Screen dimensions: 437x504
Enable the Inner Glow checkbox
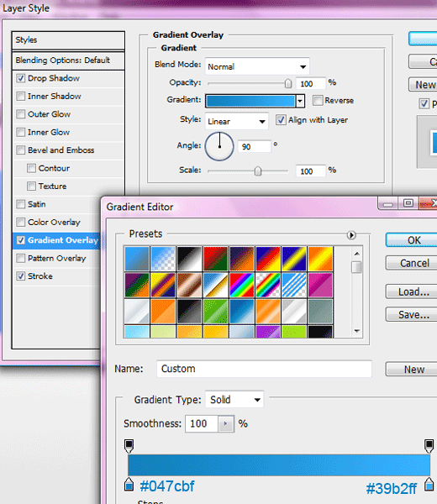(21, 132)
